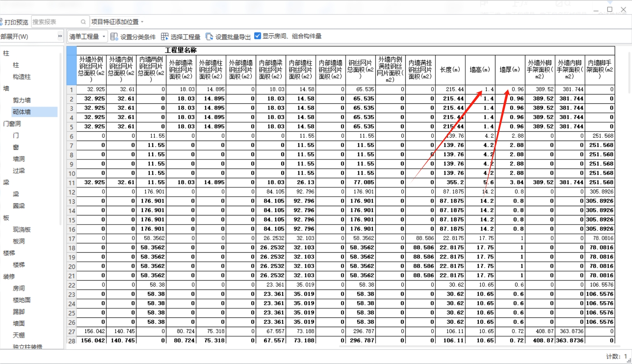Viewport: 632px width, 364px height.
Task: Select 砌体墙 in the left tree
Action: pos(35,112)
